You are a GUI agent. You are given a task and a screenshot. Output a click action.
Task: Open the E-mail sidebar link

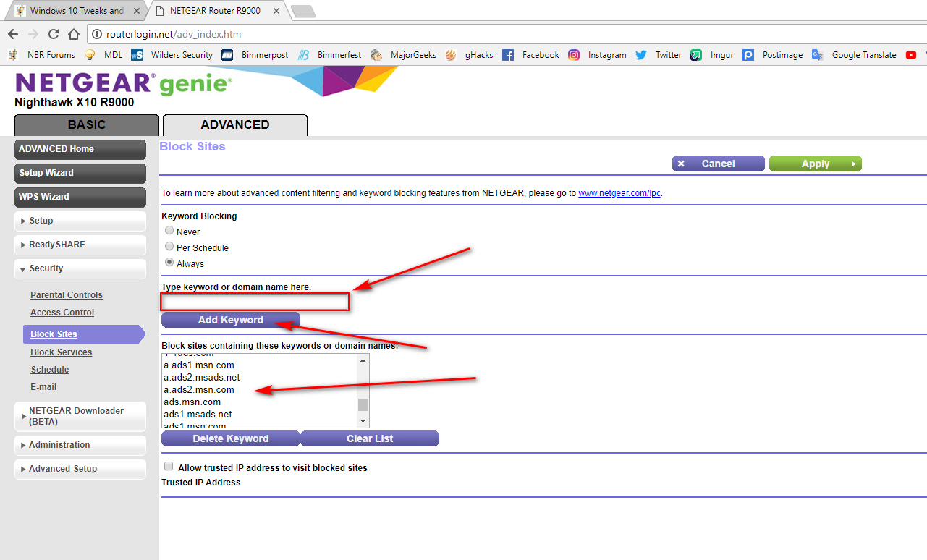pos(43,387)
